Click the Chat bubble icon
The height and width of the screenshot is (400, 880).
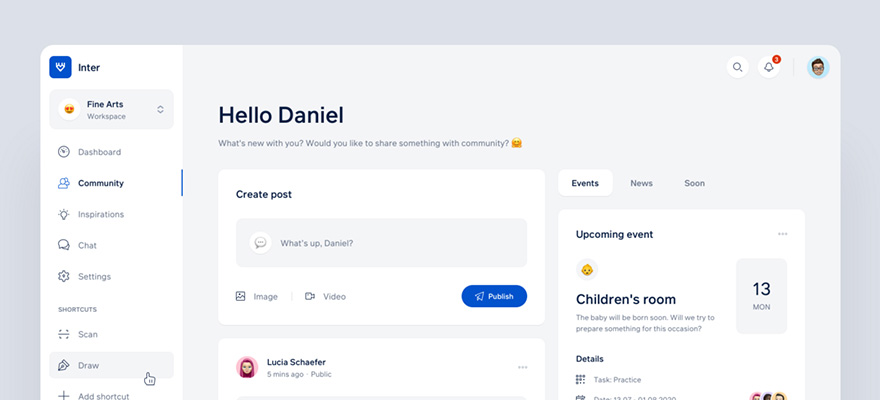tap(64, 245)
